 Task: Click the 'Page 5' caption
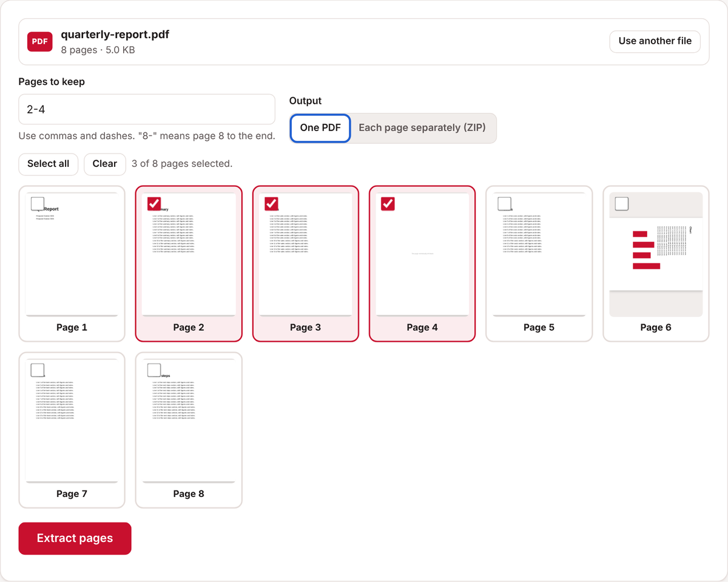point(539,327)
